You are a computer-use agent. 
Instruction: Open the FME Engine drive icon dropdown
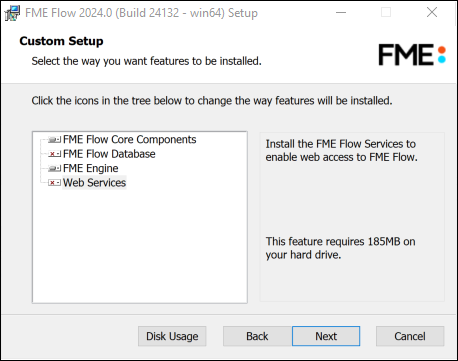[x=54, y=168]
